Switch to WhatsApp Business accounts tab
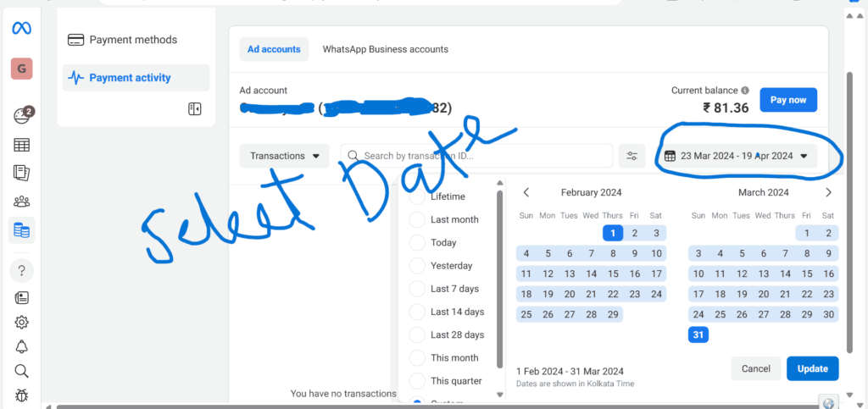 [x=385, y=49]
